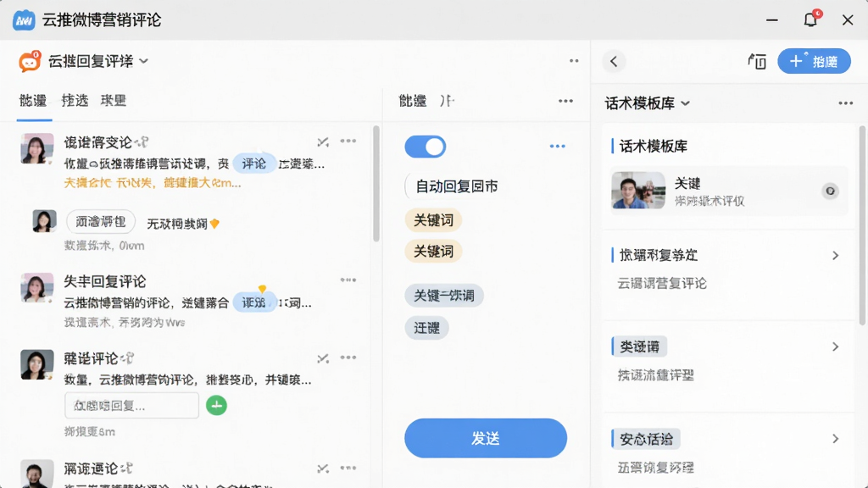
Task: Expand the 安心活论 section chevron
Action: point(835,439)
